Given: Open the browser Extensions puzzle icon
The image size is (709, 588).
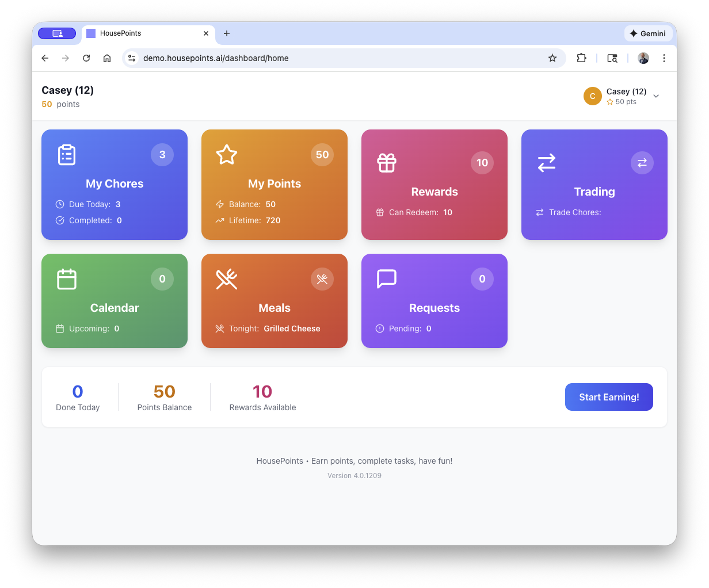Looking at the screenshot, I should tap(581, 58).
